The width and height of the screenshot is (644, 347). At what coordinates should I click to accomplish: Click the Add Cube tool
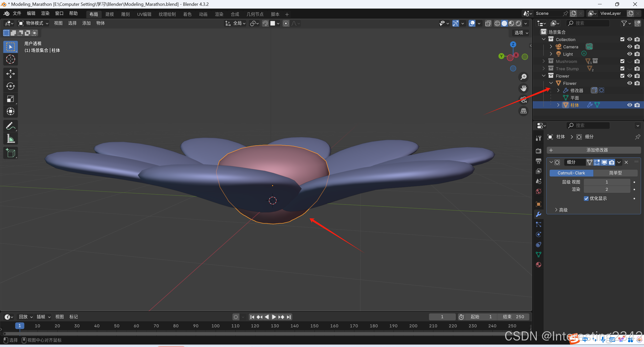click(10, 153)
